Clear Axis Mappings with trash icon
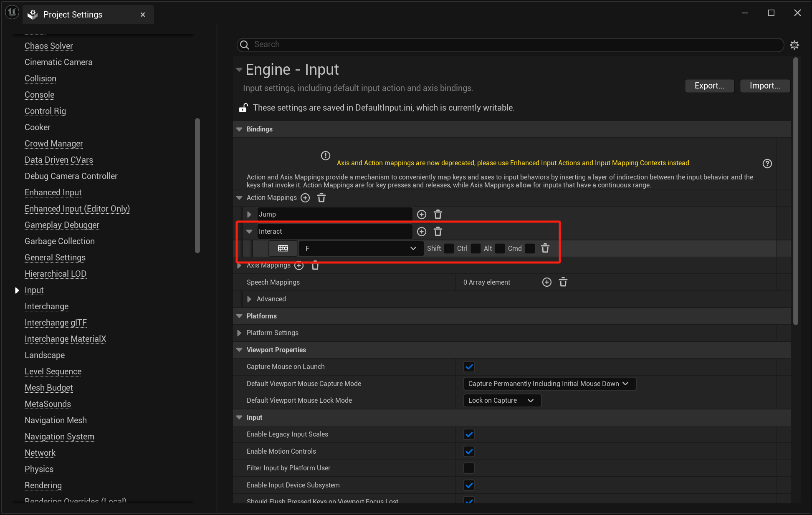Screen dimensions: 812x515 (x=315, y=265)
